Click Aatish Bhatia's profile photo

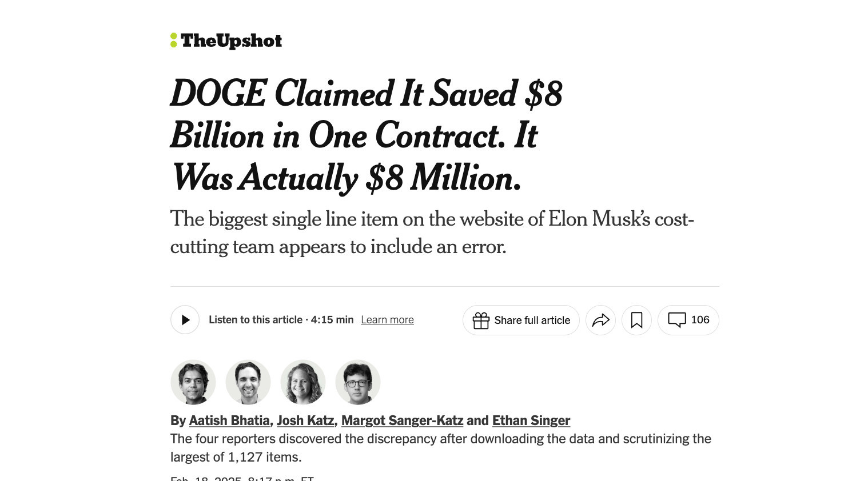[x=193, y=382]
